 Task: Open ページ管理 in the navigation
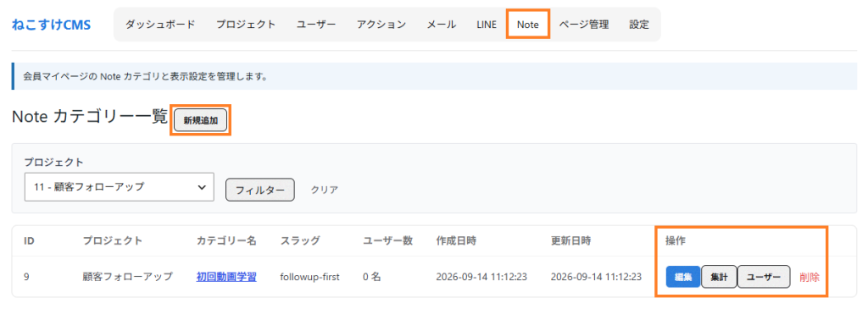click(x=583, y=25)
